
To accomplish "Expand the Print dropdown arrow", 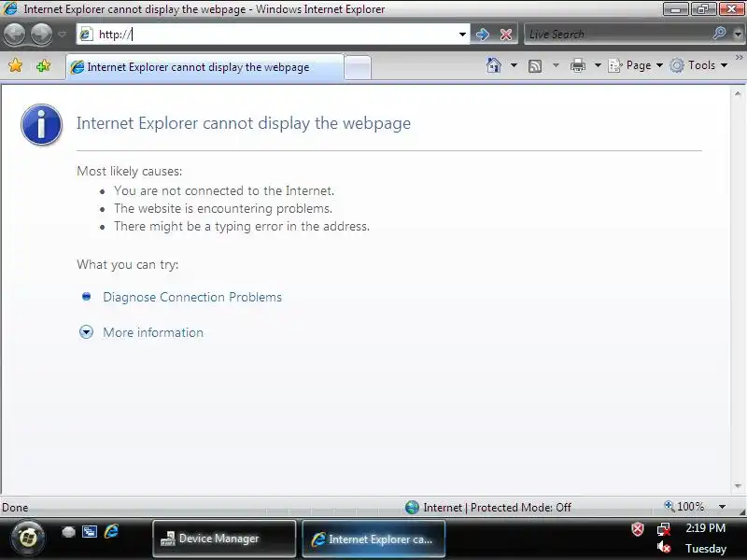I will 598,65.
